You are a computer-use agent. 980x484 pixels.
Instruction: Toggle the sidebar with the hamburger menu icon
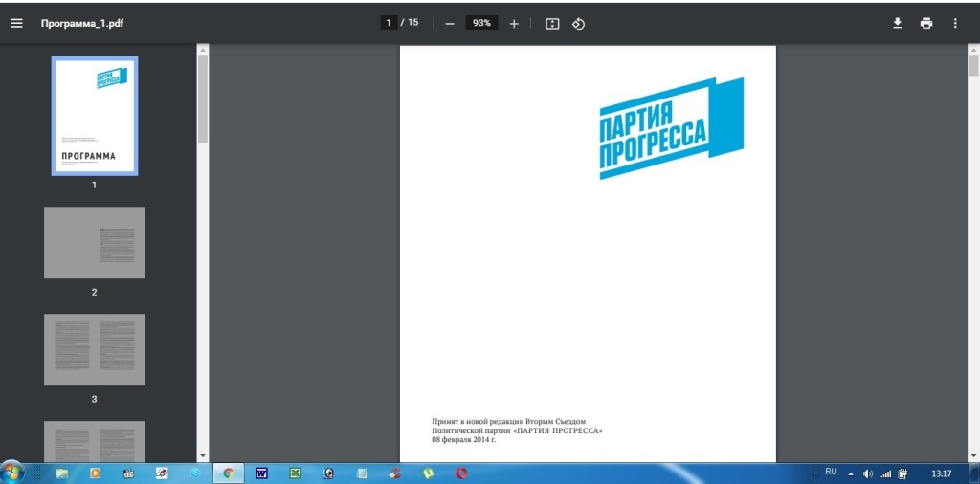[16, 23]
